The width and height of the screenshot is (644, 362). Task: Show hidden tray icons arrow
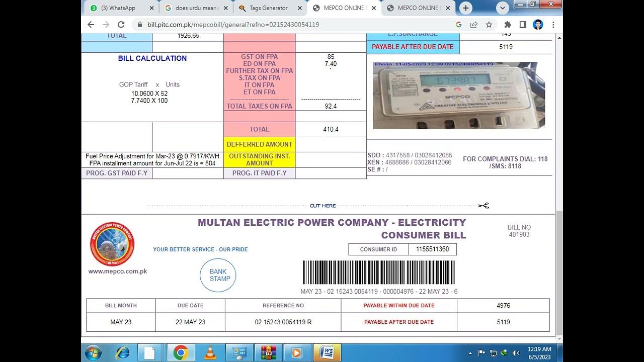[x=470, y=353]
